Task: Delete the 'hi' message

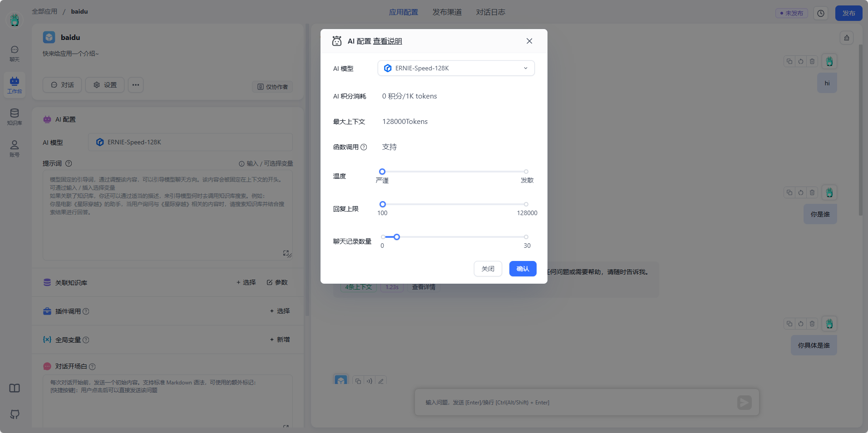Action: pyautogui.click(x=812, y=61)
